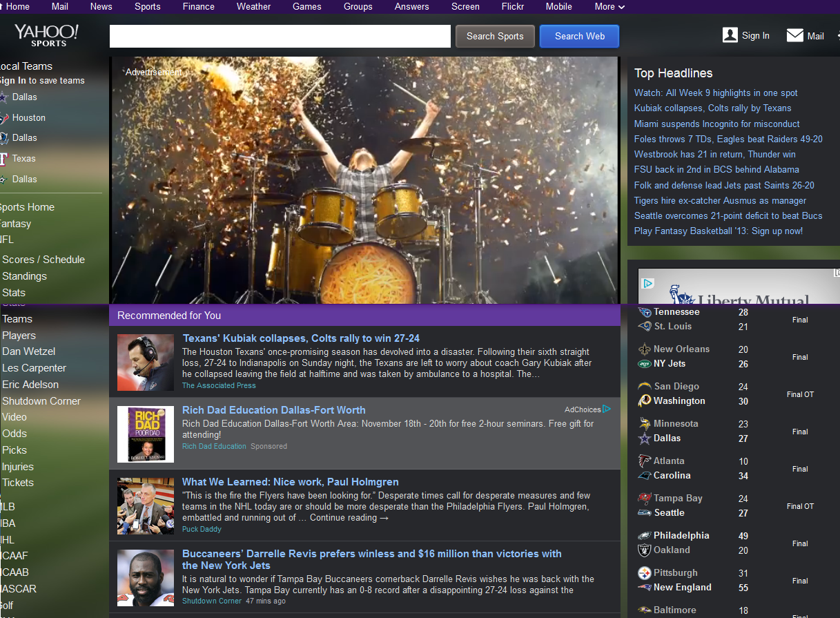Click the drummer advertisement video

point(364,180)
